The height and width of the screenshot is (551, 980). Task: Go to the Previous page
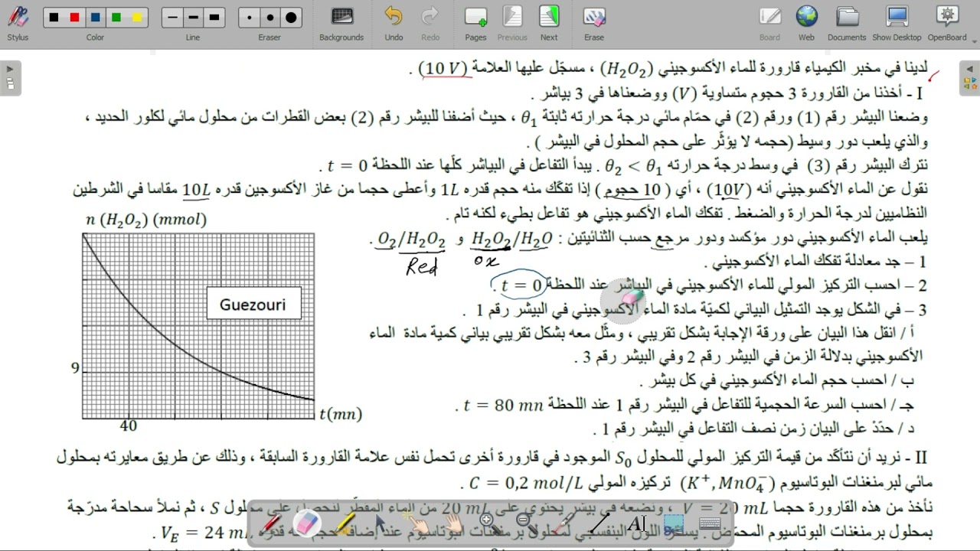[512, 24]
